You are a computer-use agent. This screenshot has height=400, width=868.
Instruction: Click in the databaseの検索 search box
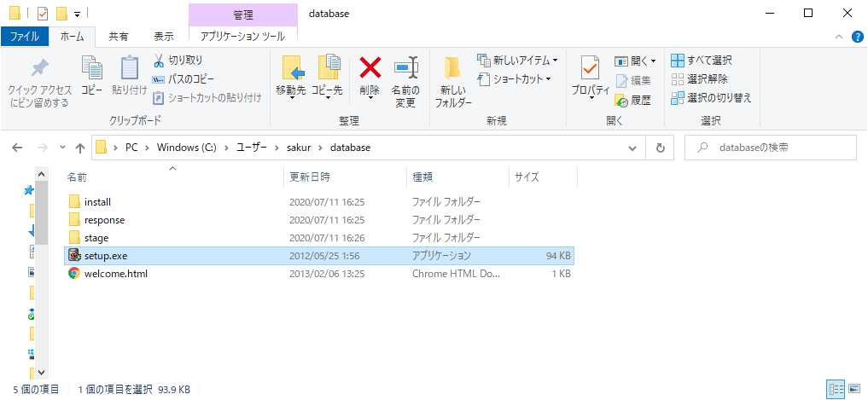click(771, 148)
